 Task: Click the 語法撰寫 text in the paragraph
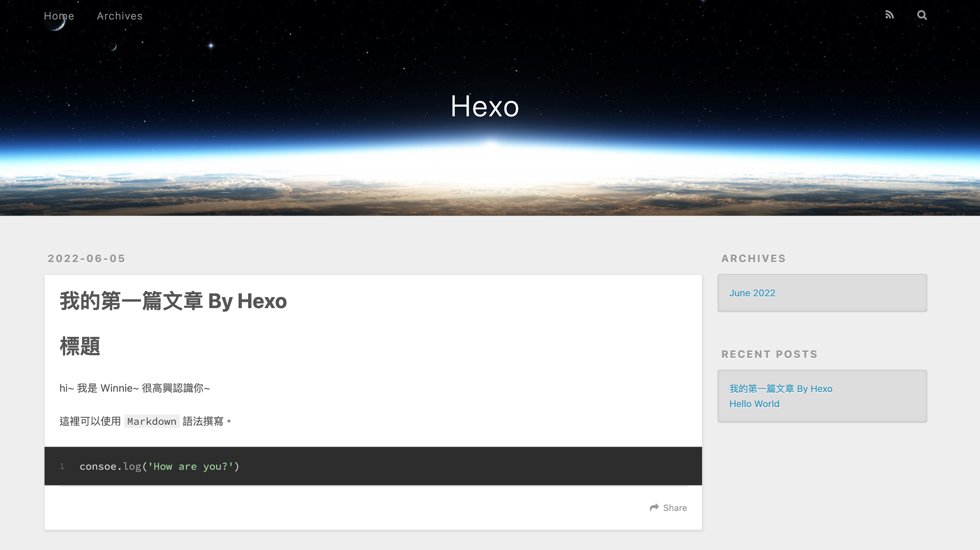coord(203,422)
